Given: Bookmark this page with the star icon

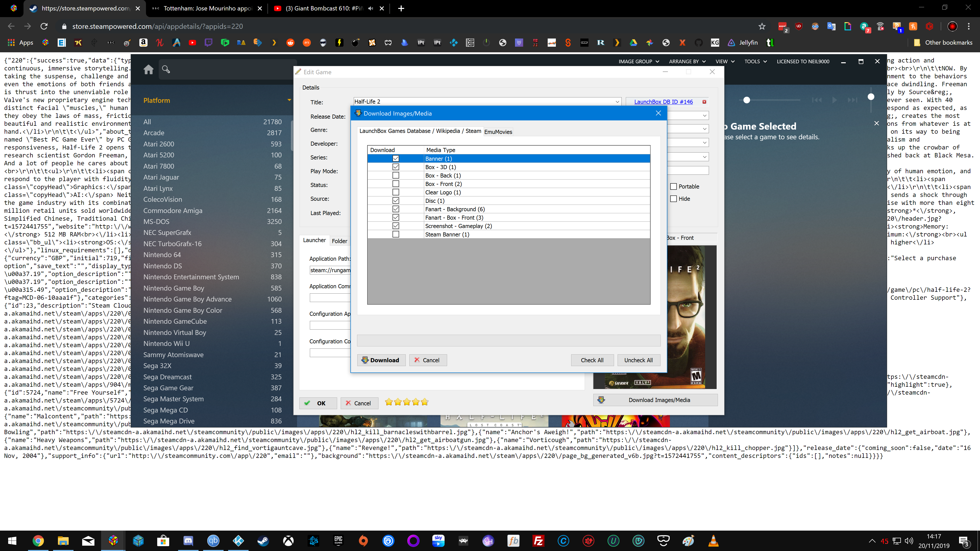Looking at the screenshot, I should point(762,26).
